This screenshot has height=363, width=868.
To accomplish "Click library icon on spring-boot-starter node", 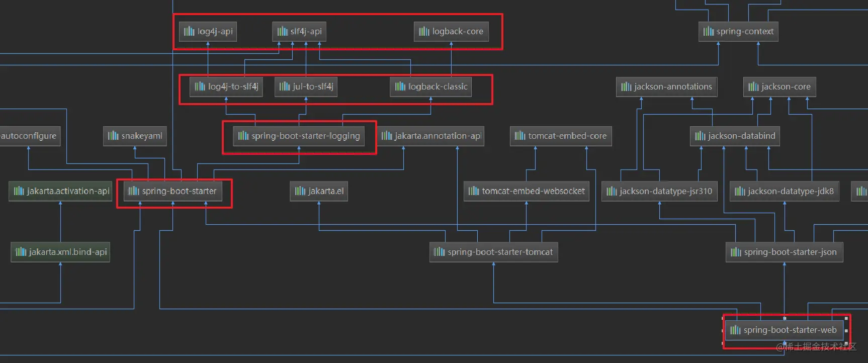I will point(134,191).
